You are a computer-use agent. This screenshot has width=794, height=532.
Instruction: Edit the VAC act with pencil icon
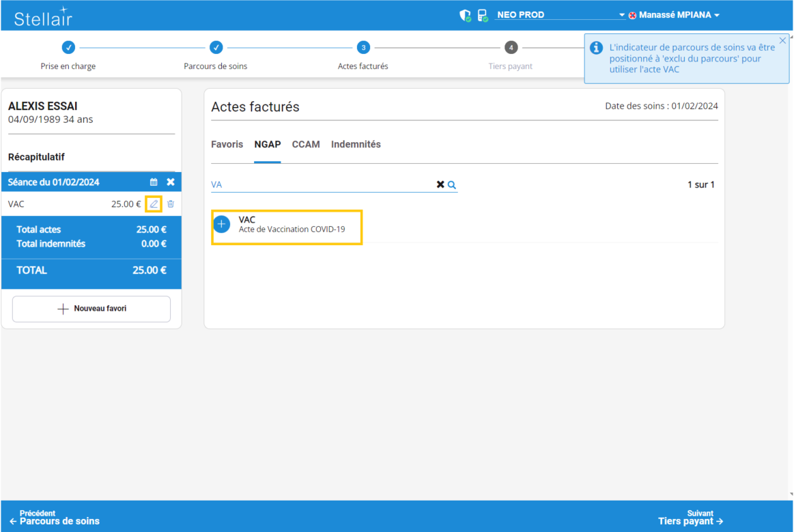click(x=154, y=204)
